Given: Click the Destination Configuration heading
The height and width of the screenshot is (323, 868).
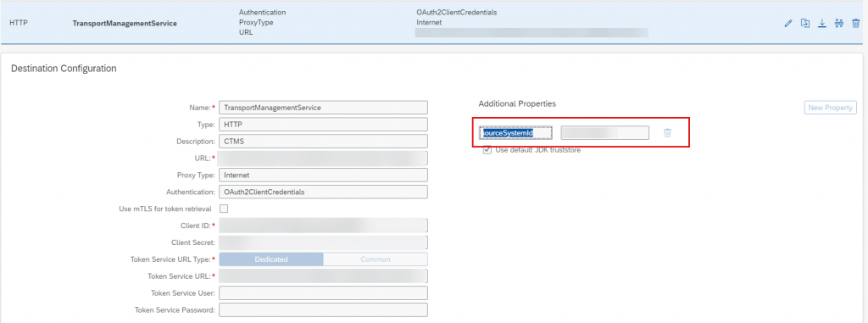Looking at the screenshot, I should pos(64,69).
